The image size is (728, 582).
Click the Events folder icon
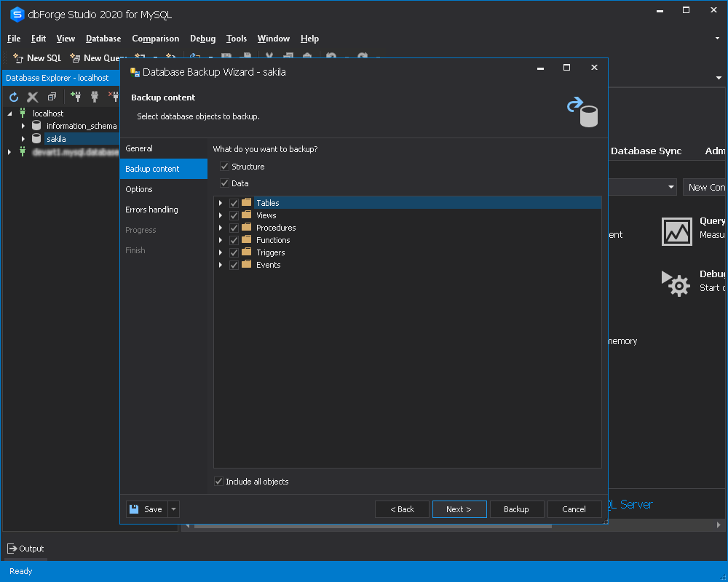pyautogui.click(x=247, y=265)
